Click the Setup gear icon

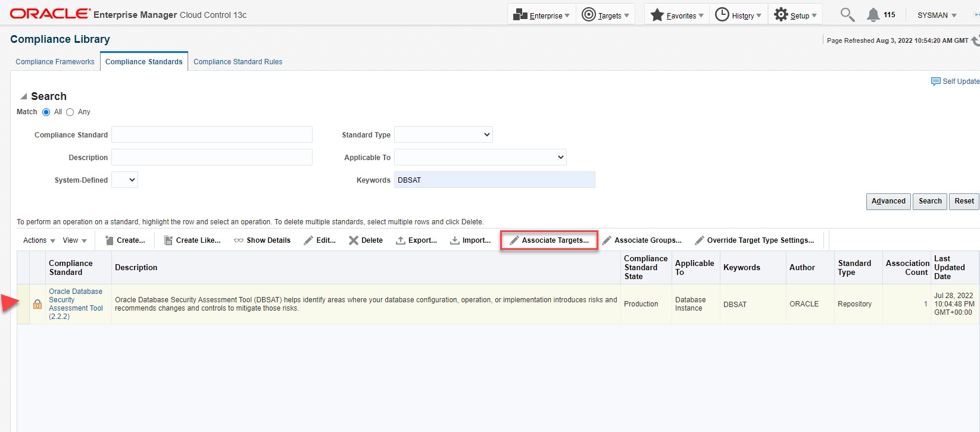[x=781, y=15]
